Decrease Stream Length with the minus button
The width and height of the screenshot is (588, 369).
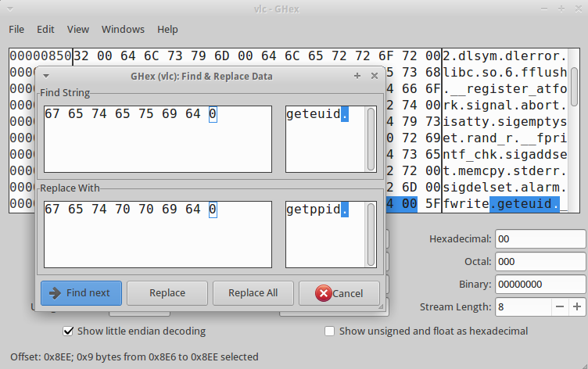click(x=560, y=306)
